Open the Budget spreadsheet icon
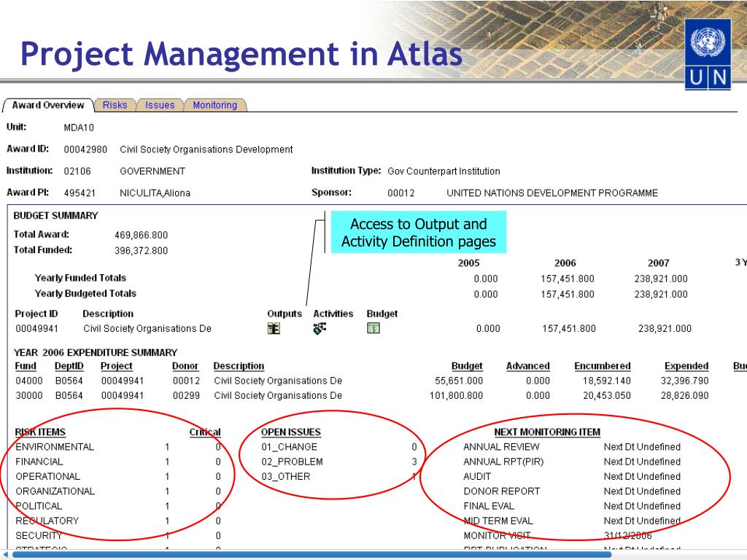The width and height of the screenshot is (747, 560). click(373, 328)
